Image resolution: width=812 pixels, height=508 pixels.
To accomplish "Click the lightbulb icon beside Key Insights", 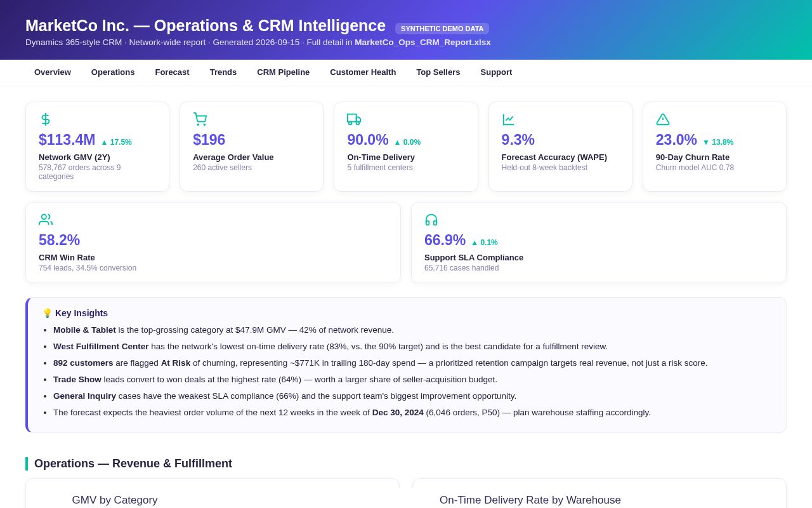I will click(47, 313).
